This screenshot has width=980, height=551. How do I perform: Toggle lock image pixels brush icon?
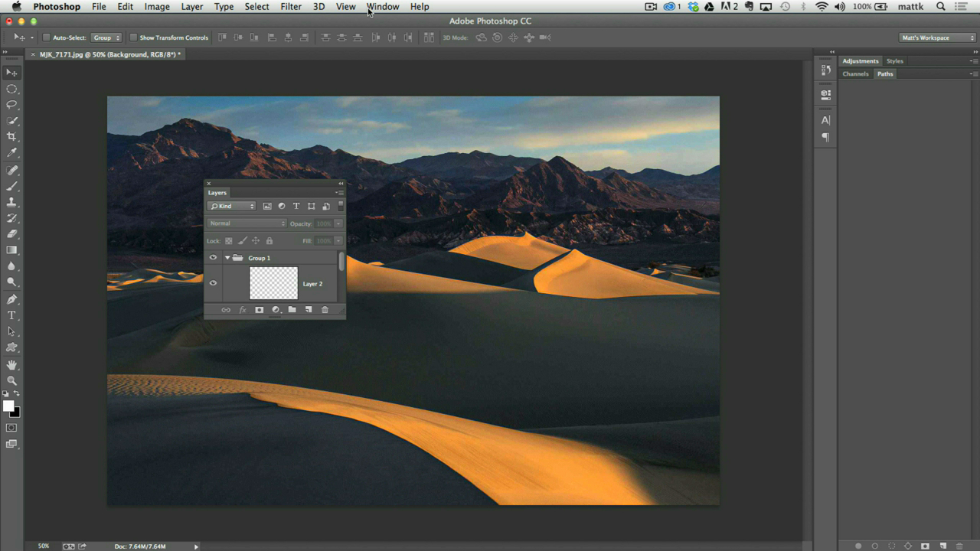point(242,241)
